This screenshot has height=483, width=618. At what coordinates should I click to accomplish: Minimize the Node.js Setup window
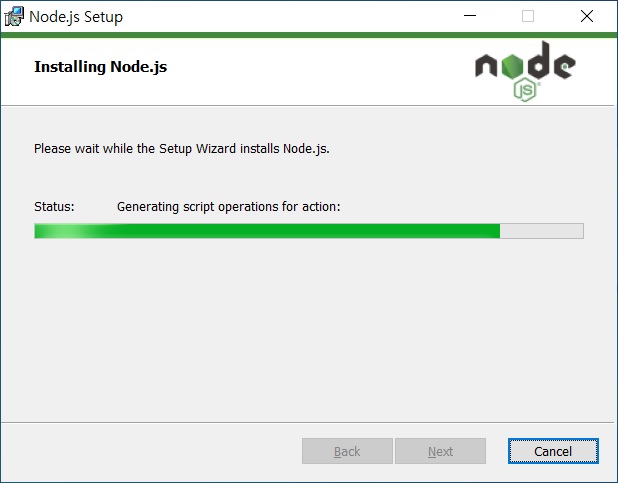click(470, 16)
